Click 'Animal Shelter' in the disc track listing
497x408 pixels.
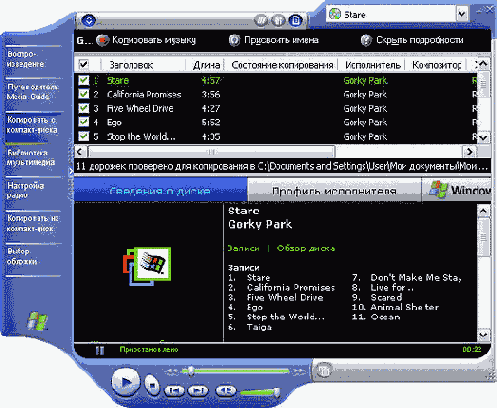click(x=405, y=307)
